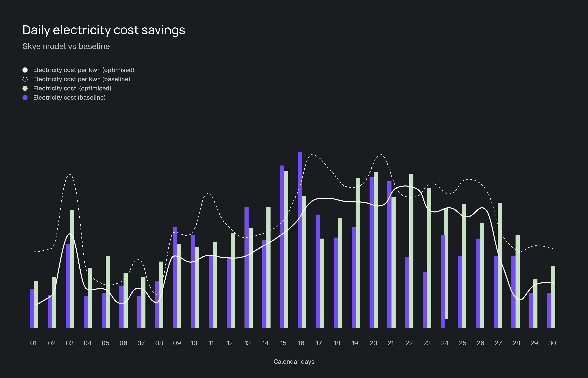Screen dimensions: 588x378
Task: Select legend label 'Electricity cost per kwh (optimised)'
Action: click(84, 70)
